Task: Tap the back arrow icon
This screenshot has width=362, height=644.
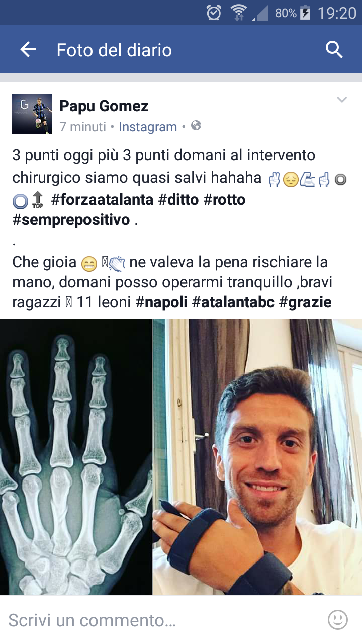Action: point(28,49)
